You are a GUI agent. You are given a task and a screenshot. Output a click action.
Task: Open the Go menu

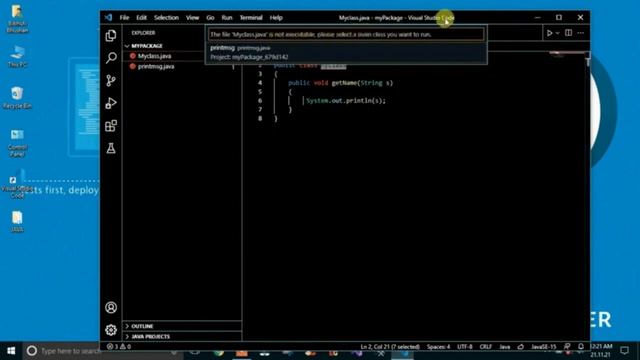coord(210,18)
